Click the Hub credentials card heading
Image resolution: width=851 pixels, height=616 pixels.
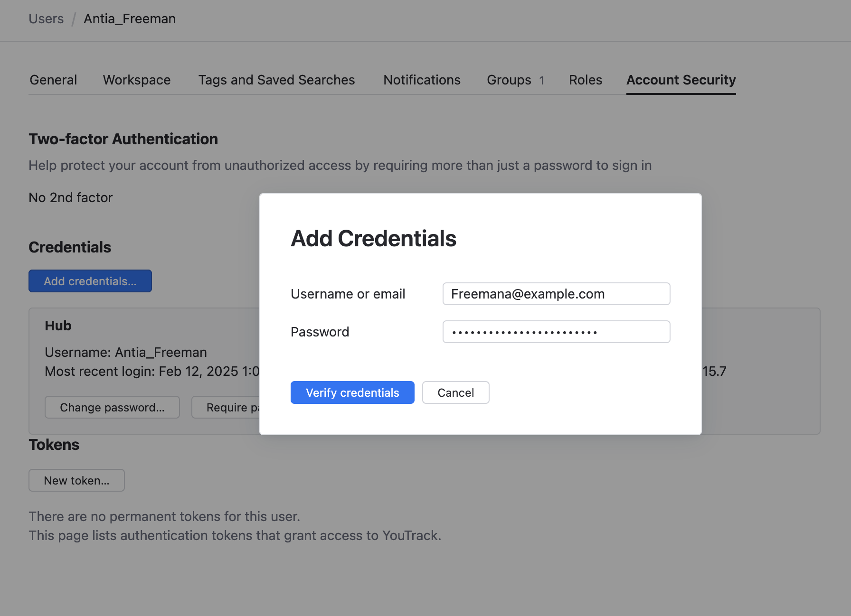tap(58, 326)
